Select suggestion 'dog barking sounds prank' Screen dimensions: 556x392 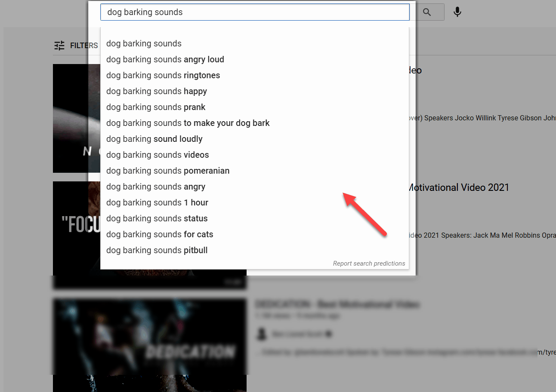pos(156,107)
